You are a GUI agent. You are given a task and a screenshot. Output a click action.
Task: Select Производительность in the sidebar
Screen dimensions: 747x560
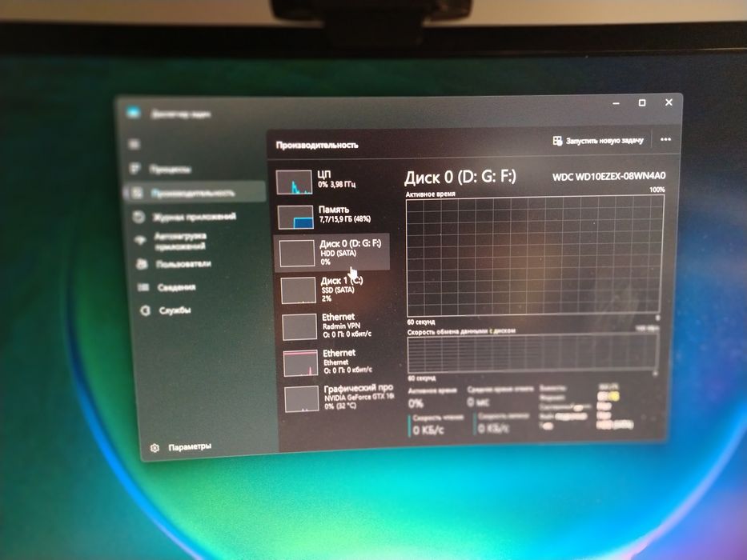pyautogui.click(x=195, y=193)
